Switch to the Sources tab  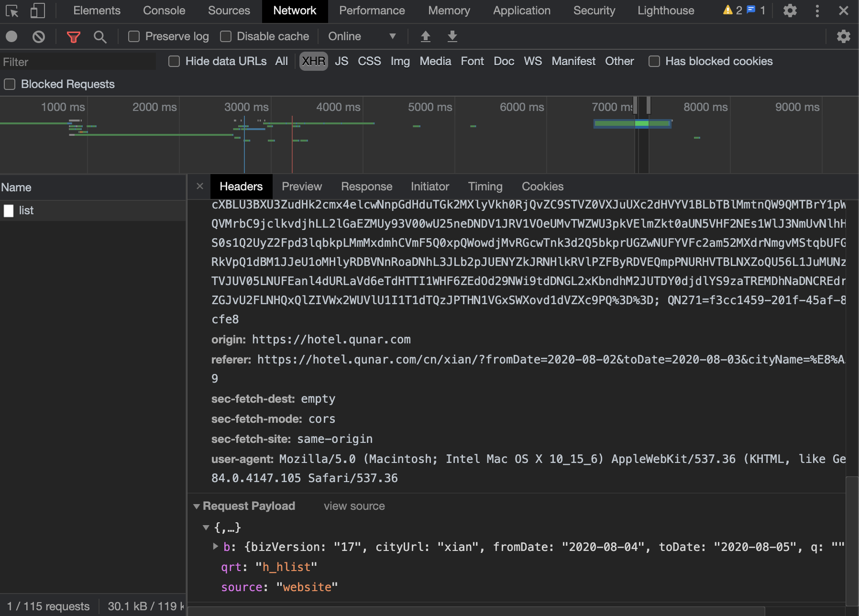tap(229, 11)
